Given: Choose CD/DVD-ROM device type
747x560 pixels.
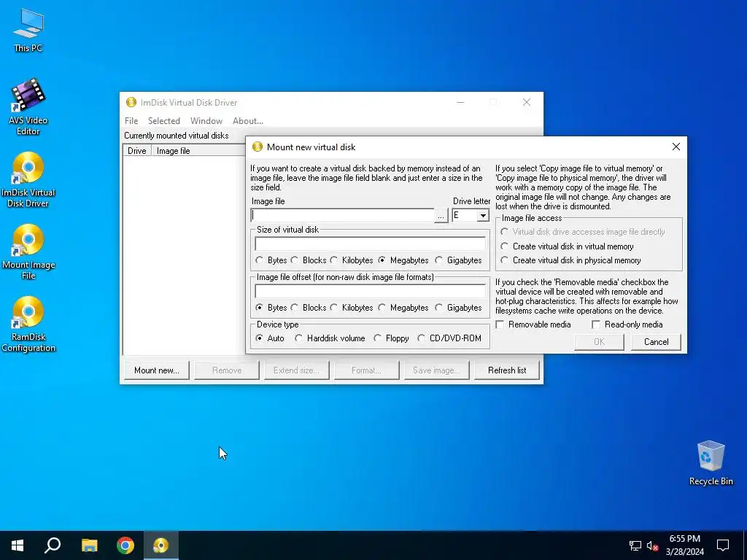Looking at the screenshot, I should pyautogui.click(x=421, y=338).
